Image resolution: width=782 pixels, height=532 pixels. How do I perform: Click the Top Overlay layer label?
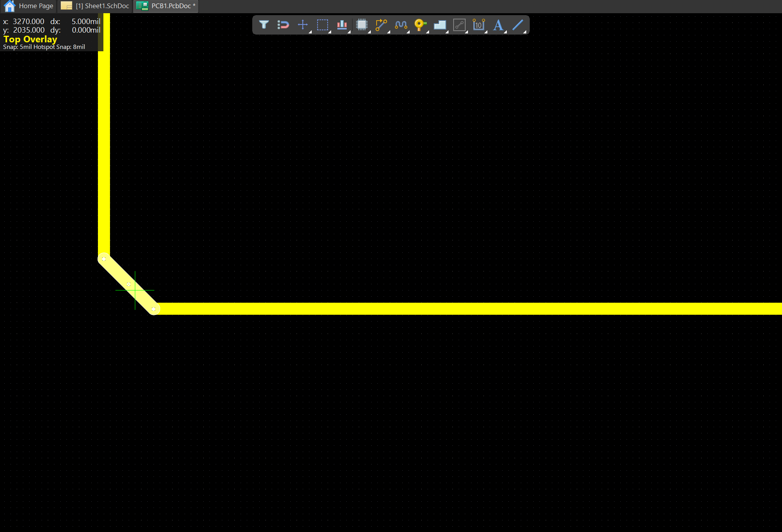pos(30,39)
